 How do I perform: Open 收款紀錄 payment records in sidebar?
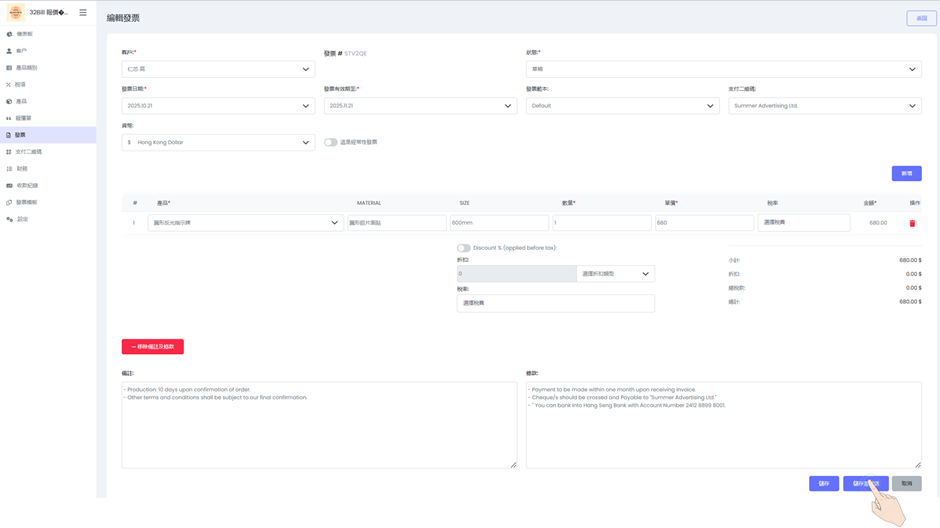(x=27, y=185)
